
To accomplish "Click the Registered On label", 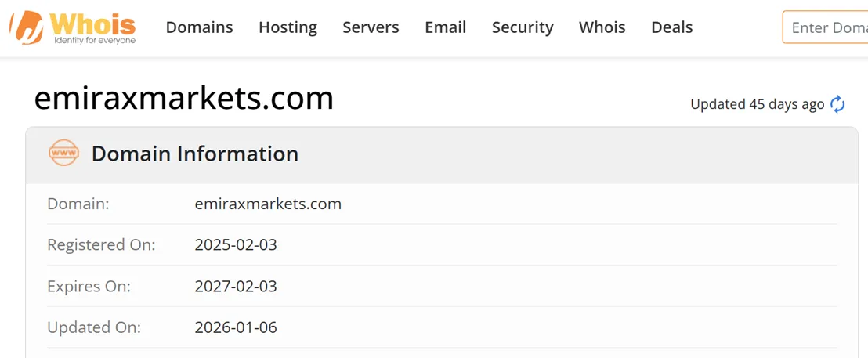I will [101, 244].
